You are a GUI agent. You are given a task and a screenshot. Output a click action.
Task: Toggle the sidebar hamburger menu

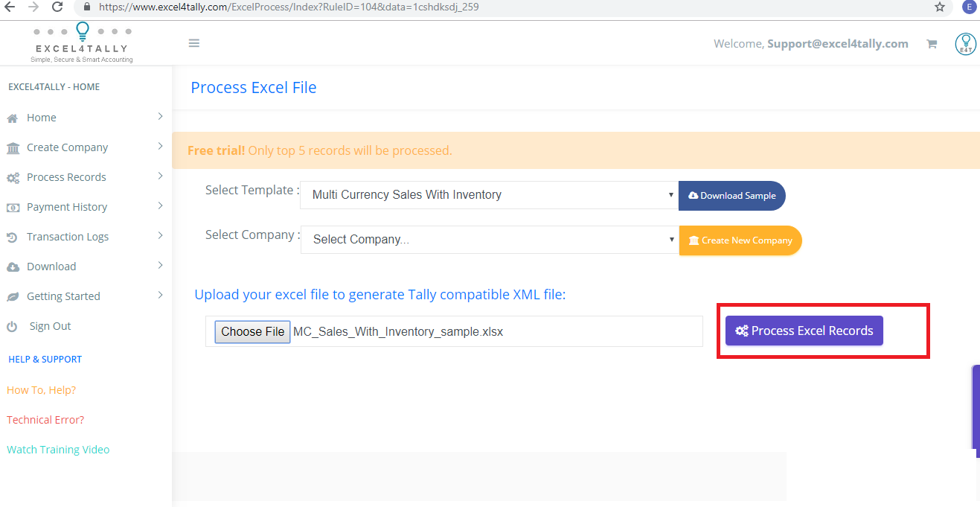tap(194, 43)
